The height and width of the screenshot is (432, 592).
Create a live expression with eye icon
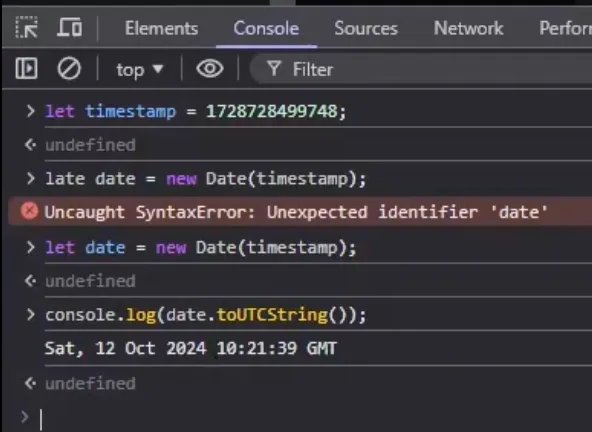[x=210, y=69]
